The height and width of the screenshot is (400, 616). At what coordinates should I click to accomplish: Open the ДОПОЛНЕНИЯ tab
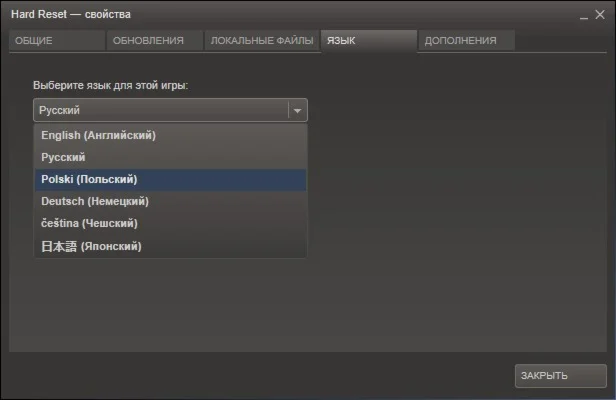(x=466, y=40)
